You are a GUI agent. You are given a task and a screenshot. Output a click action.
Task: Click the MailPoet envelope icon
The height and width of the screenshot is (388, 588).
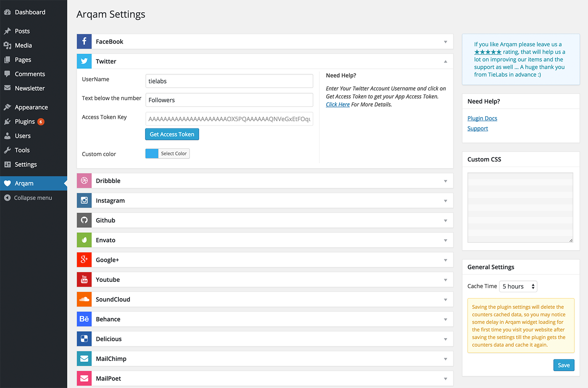(x=84, y=378)
